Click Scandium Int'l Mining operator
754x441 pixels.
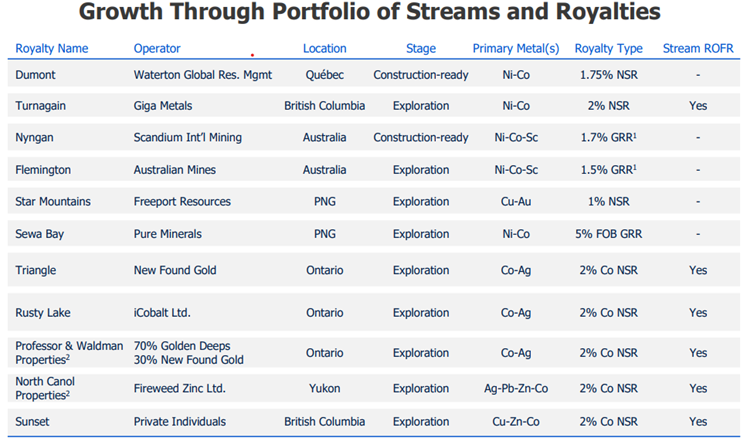(x=188, y=138)
